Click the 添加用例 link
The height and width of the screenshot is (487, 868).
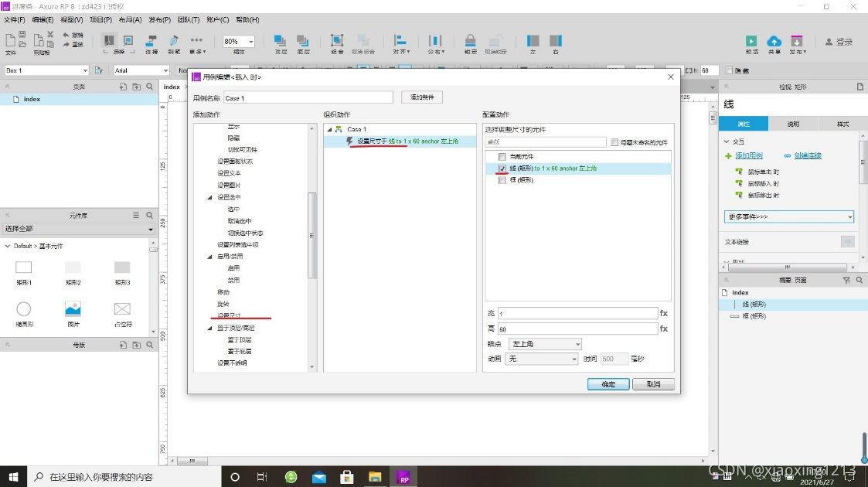tap(749, 155)
